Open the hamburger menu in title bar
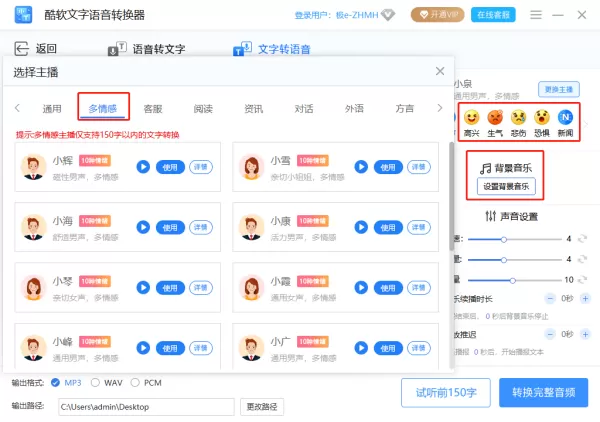Image resolution: width=600 pixels, height=422 pixels. tap(536, 15)
